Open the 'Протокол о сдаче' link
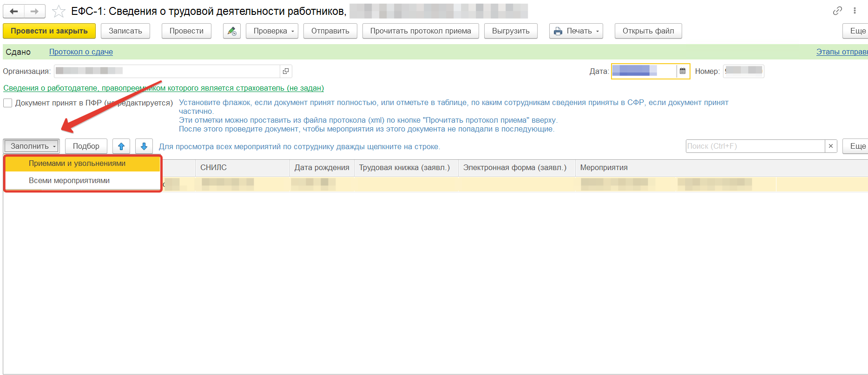The image size is (868, 375). tap(81, 52)
